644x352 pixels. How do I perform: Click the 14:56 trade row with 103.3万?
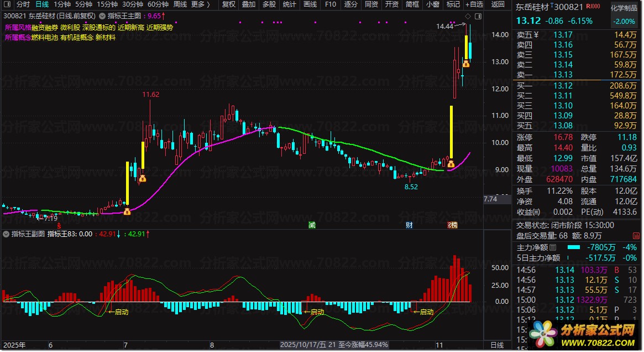577,270
